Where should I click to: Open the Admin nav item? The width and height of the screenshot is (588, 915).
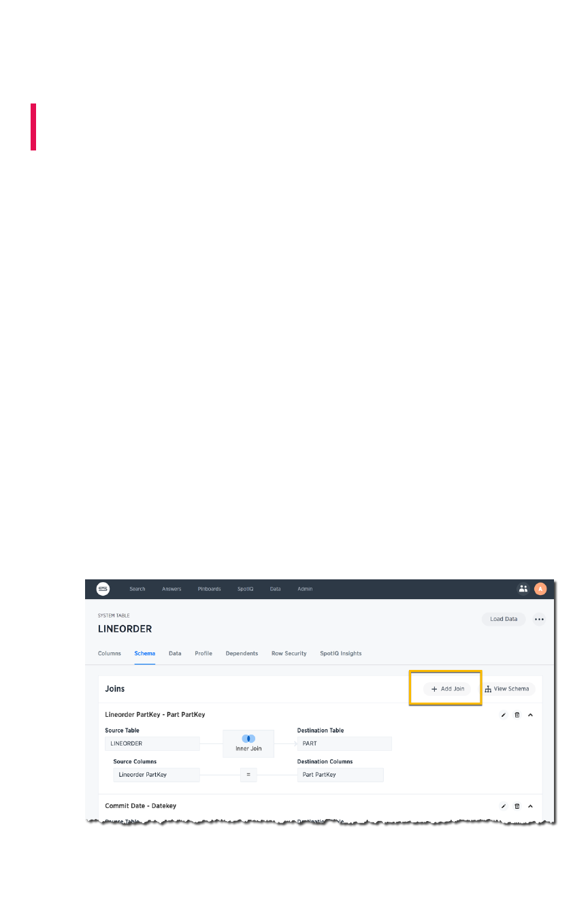tap(305, 589)
